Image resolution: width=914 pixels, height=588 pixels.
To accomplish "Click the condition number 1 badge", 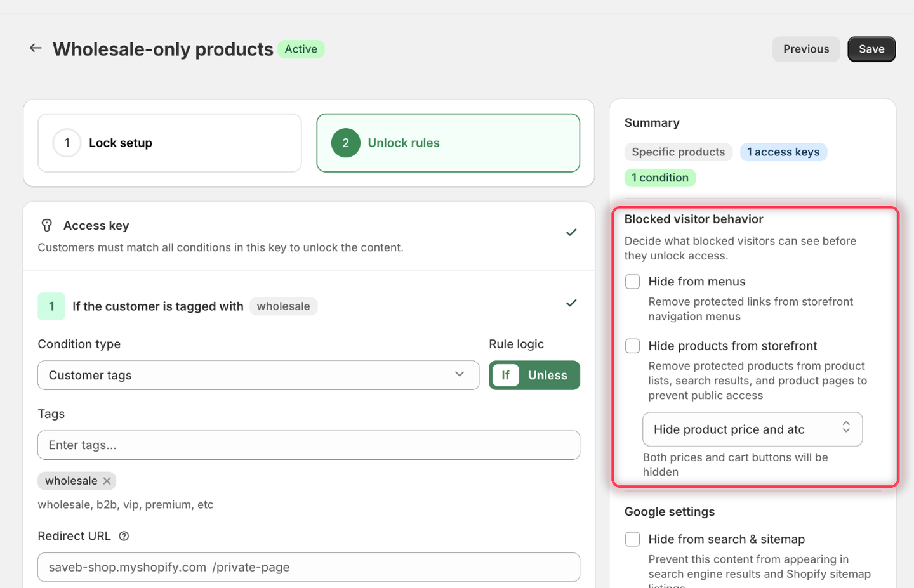I will tap(51, 306).
